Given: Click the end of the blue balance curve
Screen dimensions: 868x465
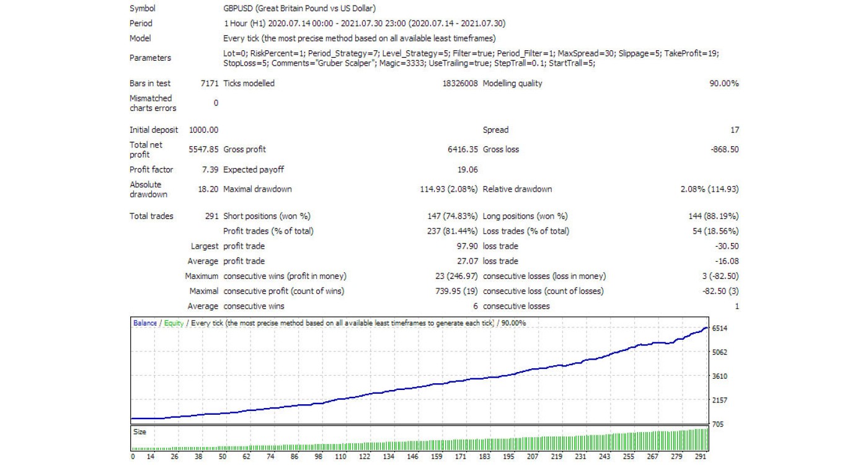Looking at the screenshot, I should [706, 327].
